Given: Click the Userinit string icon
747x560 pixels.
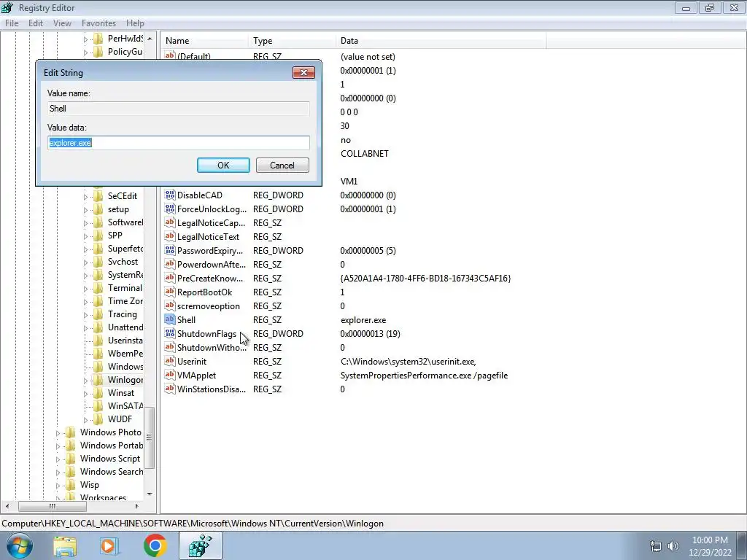Looking at the screenshot, I should point(169,361).
